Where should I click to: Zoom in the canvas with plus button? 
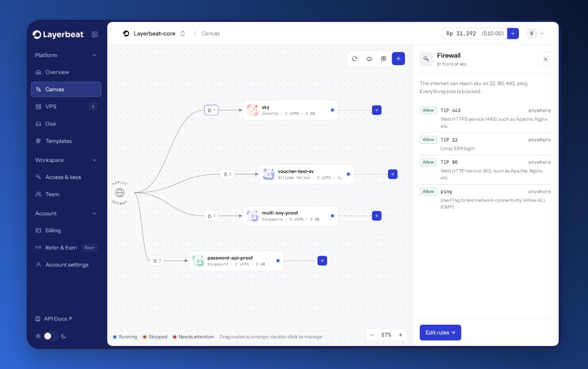(401, 335)
